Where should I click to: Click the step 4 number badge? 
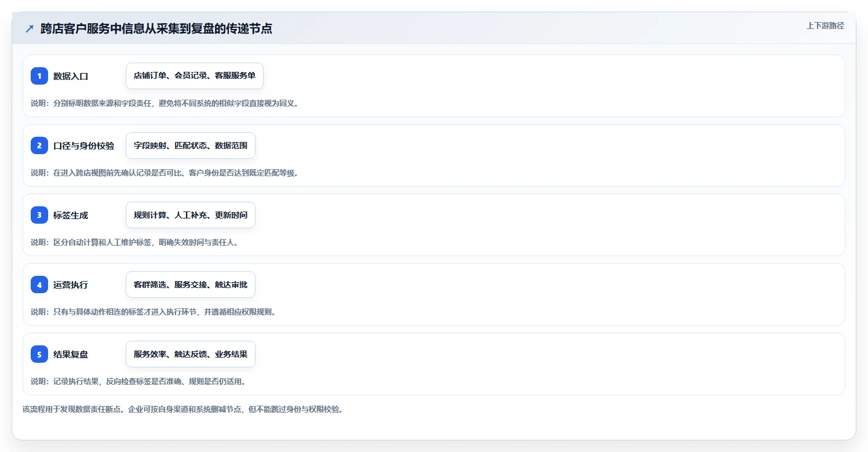click(39, 285)
